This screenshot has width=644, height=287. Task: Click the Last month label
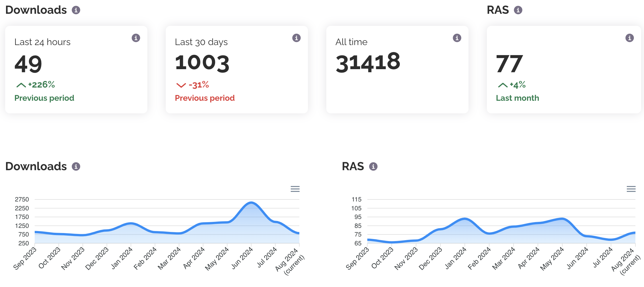518,98
